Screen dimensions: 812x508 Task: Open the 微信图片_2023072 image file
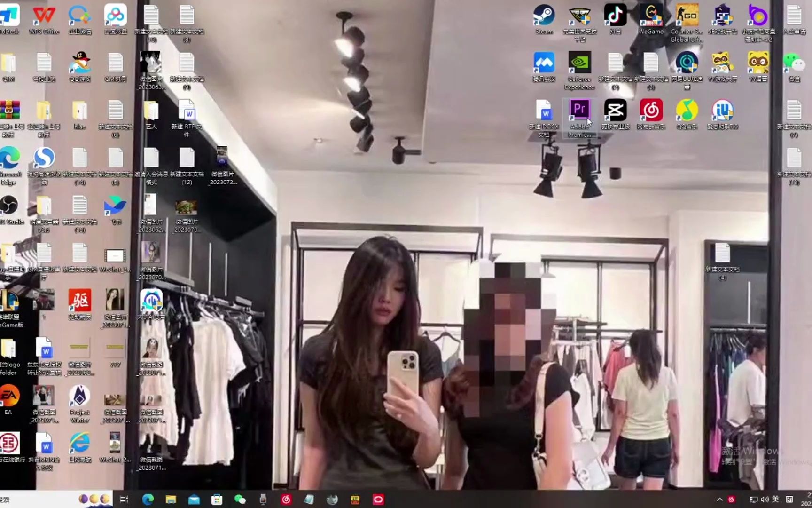(x=222, y=166)
